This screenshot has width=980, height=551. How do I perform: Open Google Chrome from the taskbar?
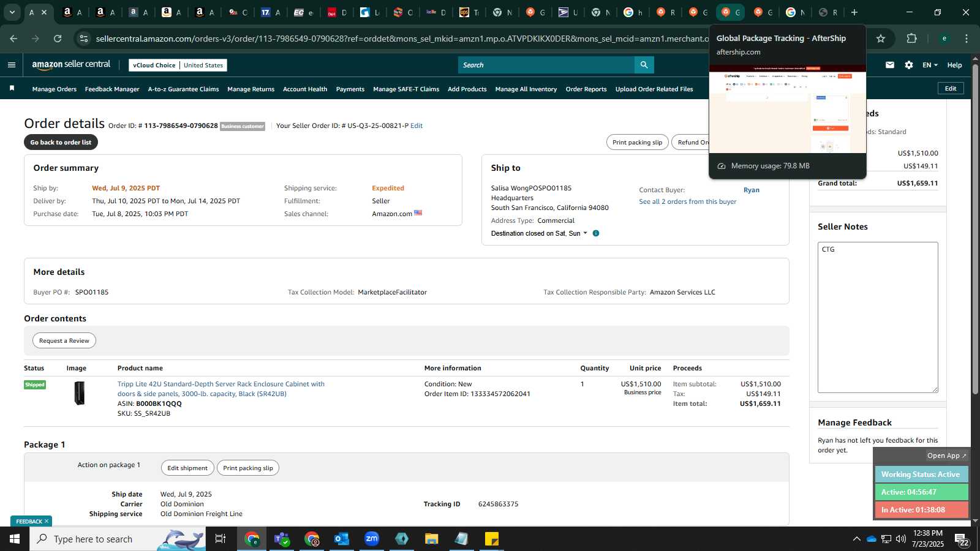[x=252, y=539]
